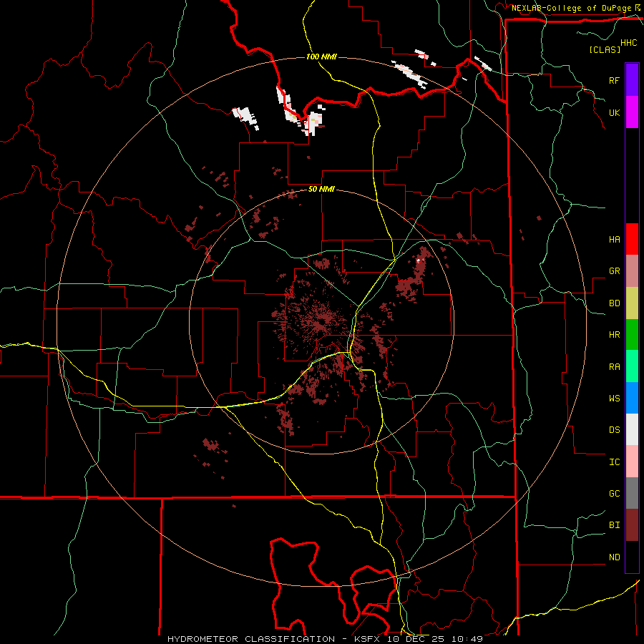
Task: Click the GC gray legend swatch
Action: [632, 493]
